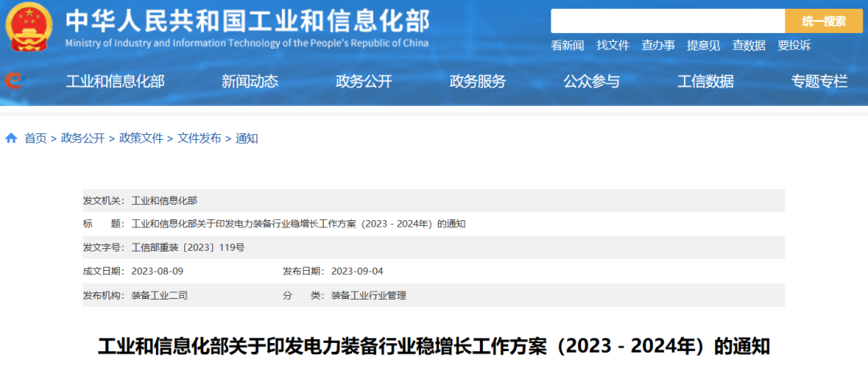The image size is (868, 368).
Task: Click the site title 中华人民共和国工业和信息化部
Action: (247, 22)
